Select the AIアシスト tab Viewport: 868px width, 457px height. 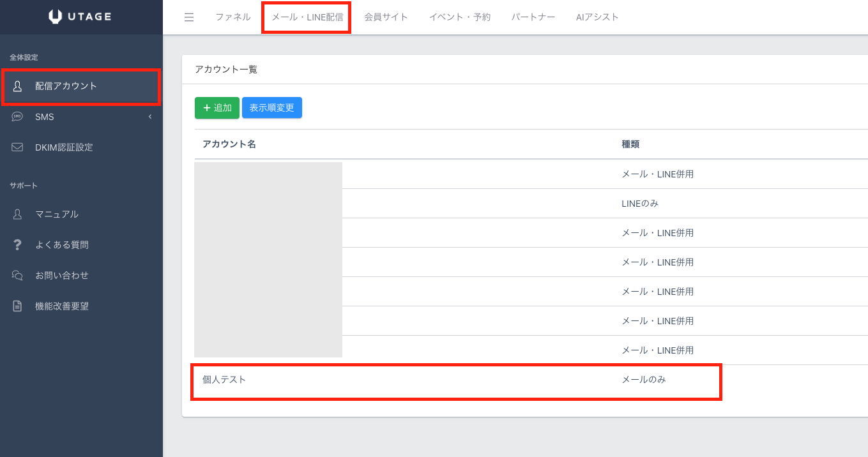(x=597, y=17)
